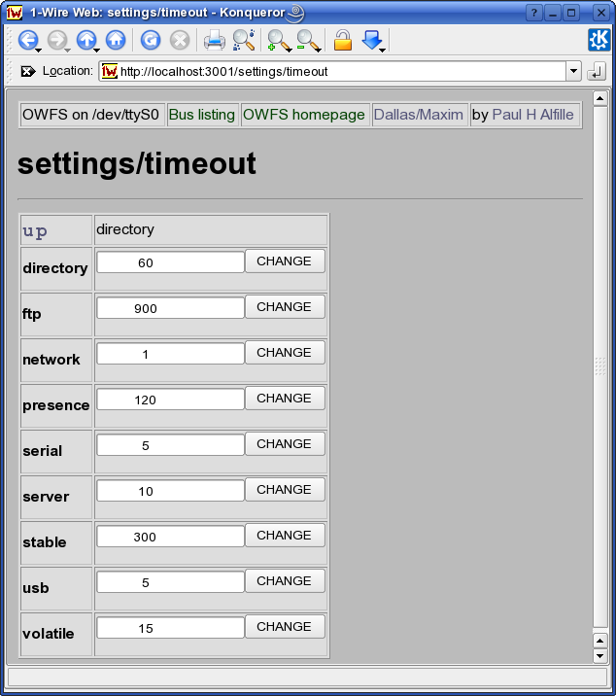The image size is (616, 696).
Task: Click the 'volatile' row label
Action: coord(49,634)
